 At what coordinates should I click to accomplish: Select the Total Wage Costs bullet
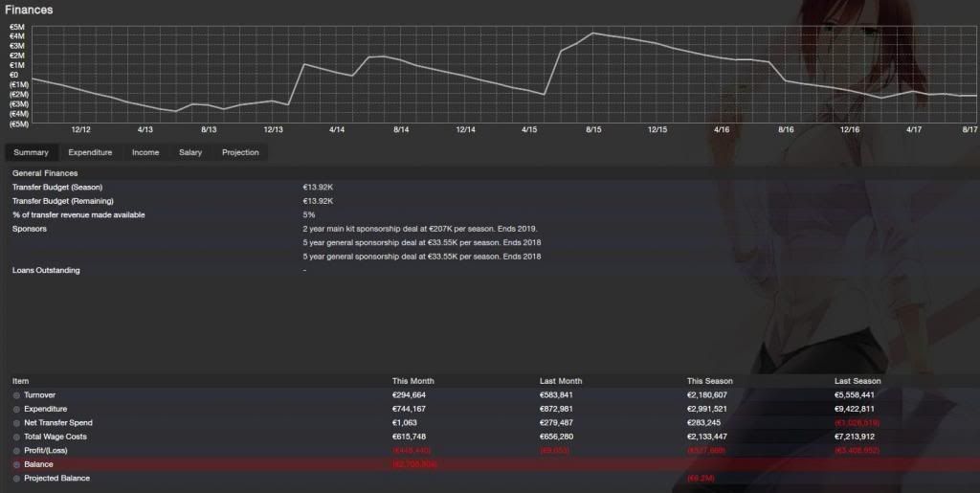tap(17, 437)
